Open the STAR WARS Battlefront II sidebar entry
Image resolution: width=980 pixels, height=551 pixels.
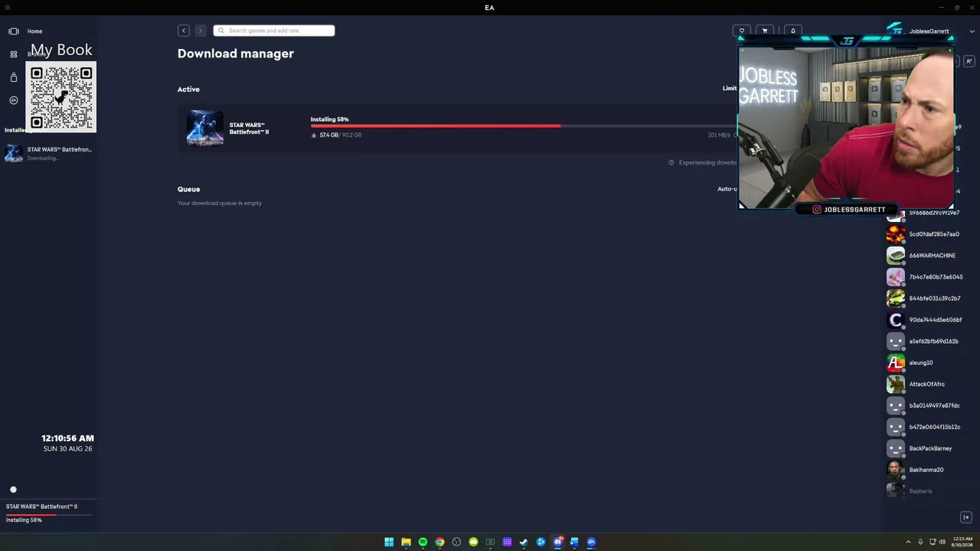(49, 153)
